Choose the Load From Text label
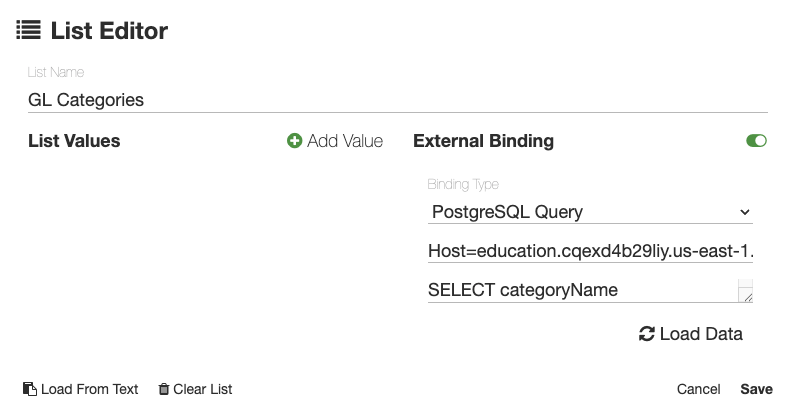 pos(89,389)
